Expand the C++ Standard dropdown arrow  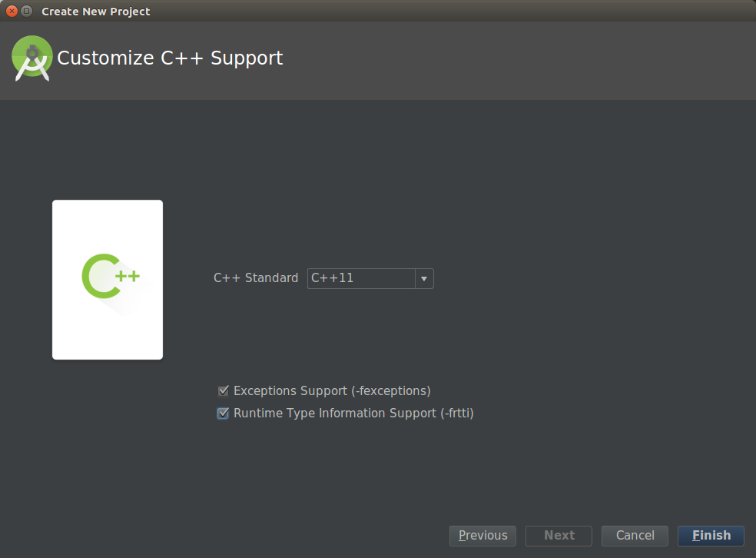(424, 278)
